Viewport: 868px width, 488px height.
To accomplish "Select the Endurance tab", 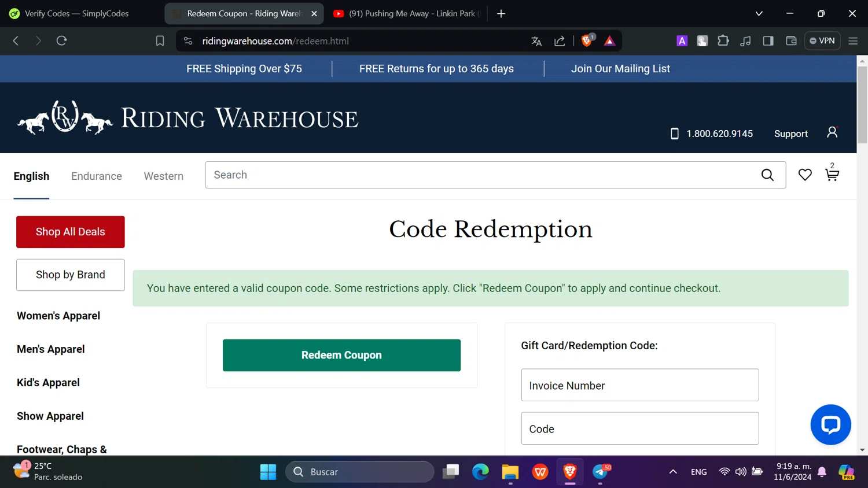I will [x=97, y=176].
